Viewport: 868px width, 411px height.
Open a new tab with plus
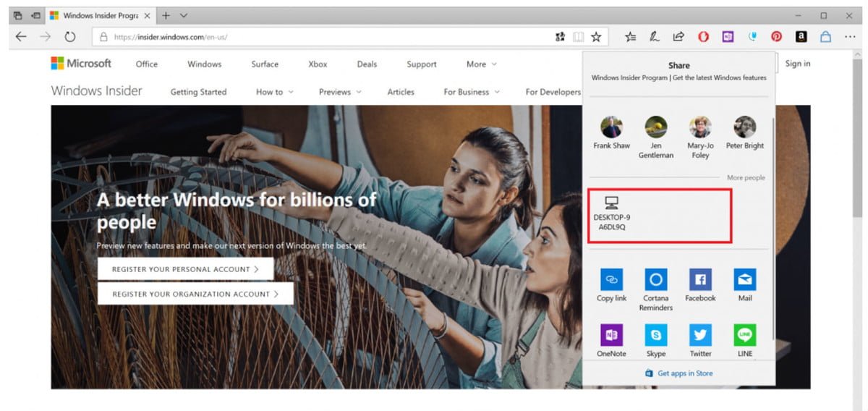pyautogui.click(x=166, y=15)
